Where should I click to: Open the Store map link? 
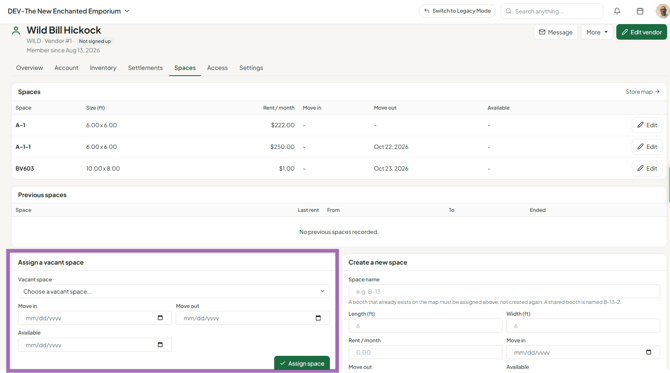[643, 92]
